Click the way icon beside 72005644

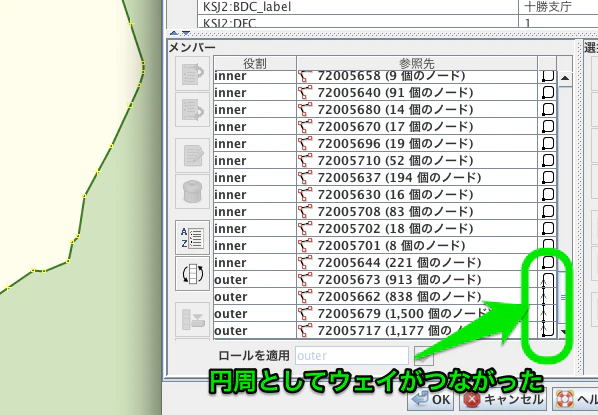pos(305,262)
